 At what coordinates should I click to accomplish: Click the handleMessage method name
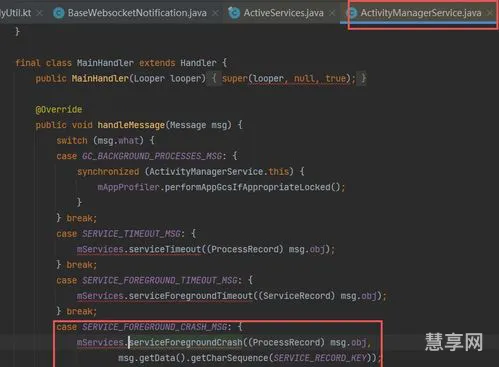pyautogui.click(x=131, y=125)
